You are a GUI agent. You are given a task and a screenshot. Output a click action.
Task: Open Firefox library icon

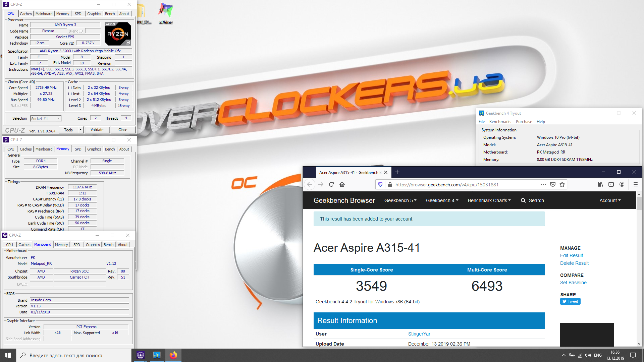click(x=600, y=184)
